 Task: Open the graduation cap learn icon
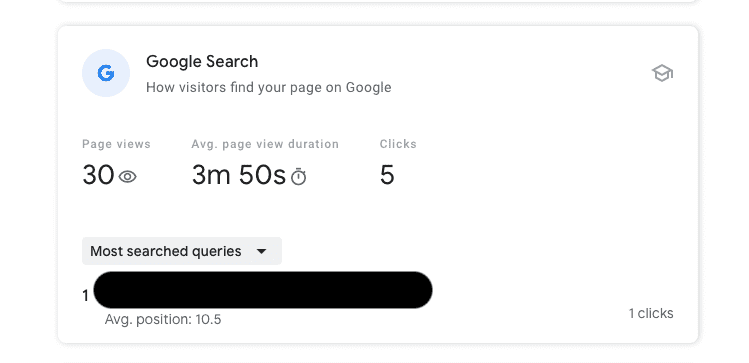coord(662,73)
